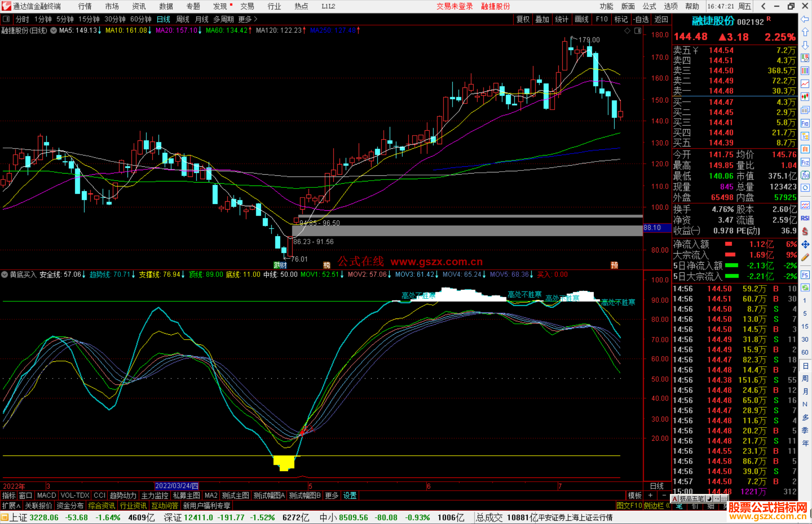812x524 pixels.
Task: Switch to 月线 monthly chart
Action: (201, 19)
